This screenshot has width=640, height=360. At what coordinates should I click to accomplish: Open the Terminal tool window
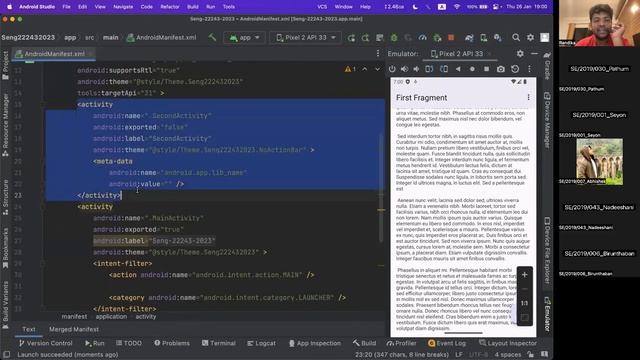(x=219, y=343)
